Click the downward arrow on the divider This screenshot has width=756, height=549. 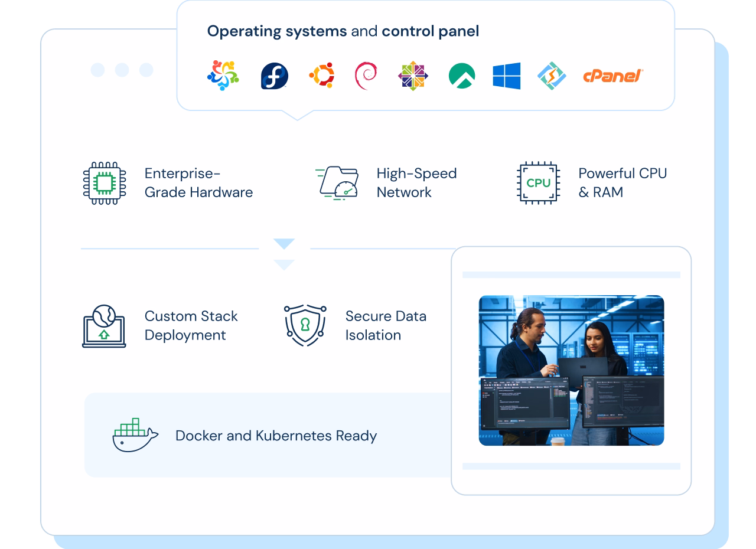coord(284,254)
